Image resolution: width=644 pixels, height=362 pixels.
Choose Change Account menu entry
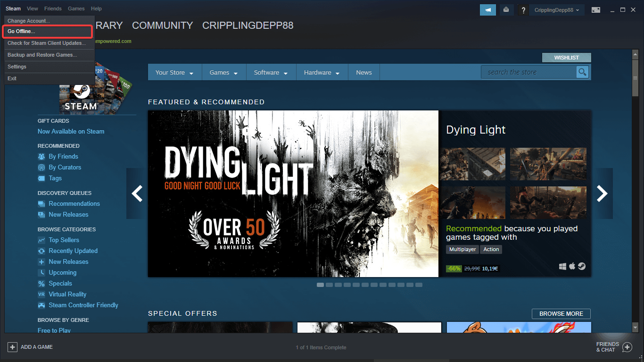pos(49,21)
